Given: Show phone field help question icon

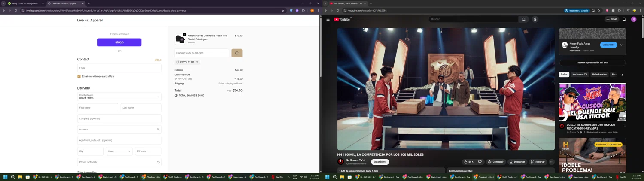Looking at the screenshot, I should [158, 162].
